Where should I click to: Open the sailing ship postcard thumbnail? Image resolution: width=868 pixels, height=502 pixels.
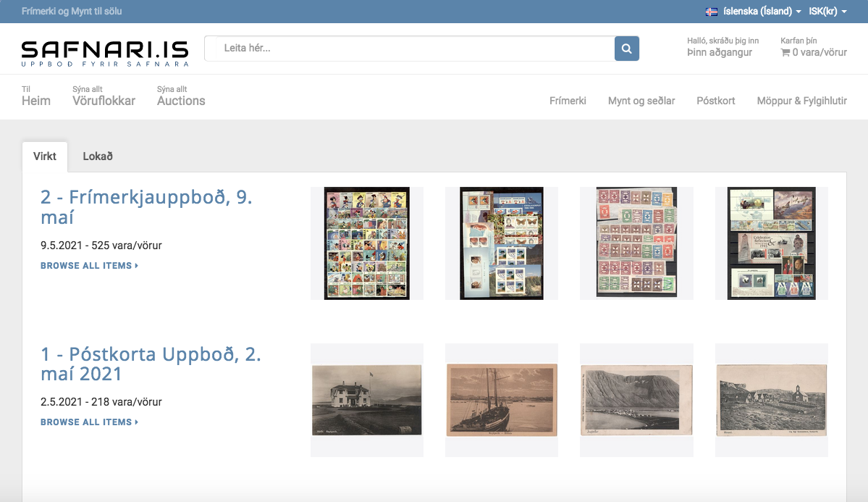click(x=502, y=400)
